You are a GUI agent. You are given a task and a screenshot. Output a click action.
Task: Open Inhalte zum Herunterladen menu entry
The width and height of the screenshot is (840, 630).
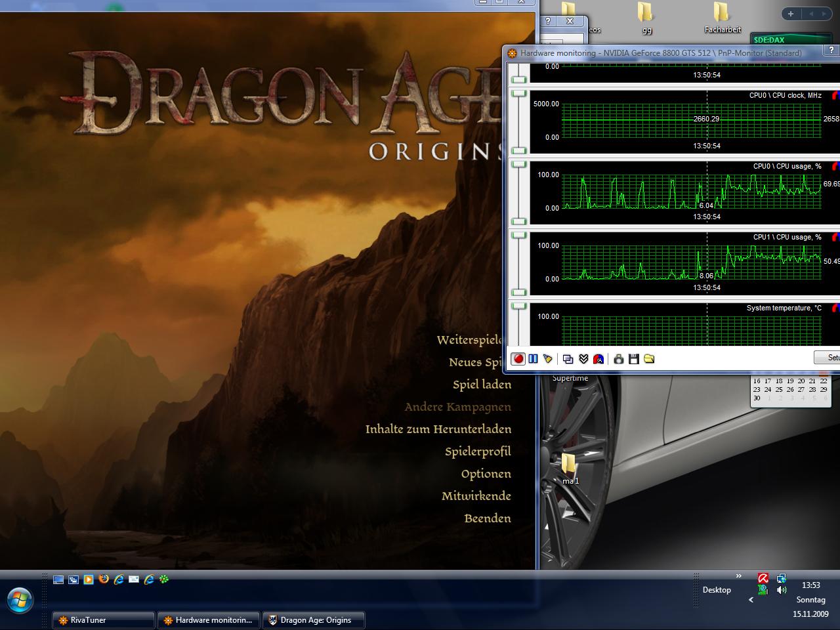pos(438,429)
